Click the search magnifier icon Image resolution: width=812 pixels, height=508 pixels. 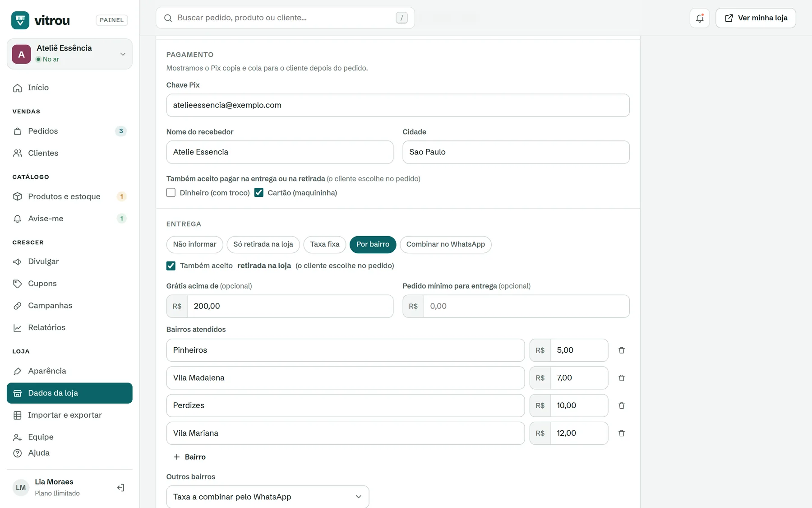point(168,18)
